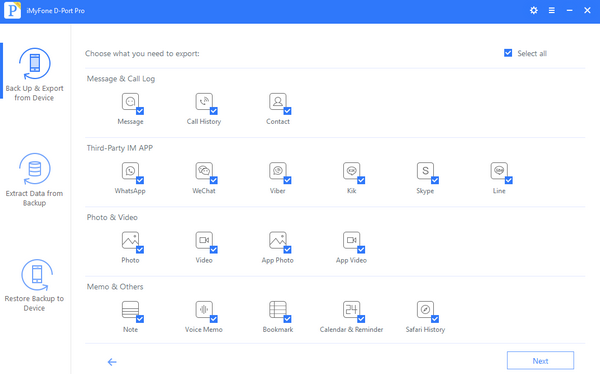Viewport: 600px width, 374px height.
Task: Uncheck the Contact checkbox
Action: (x=287, y=111)
